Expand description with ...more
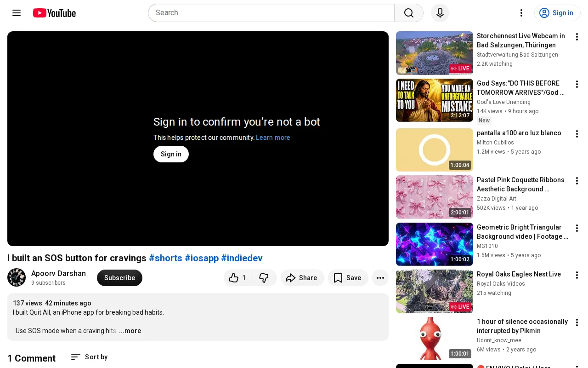 [x=130, y=331]
